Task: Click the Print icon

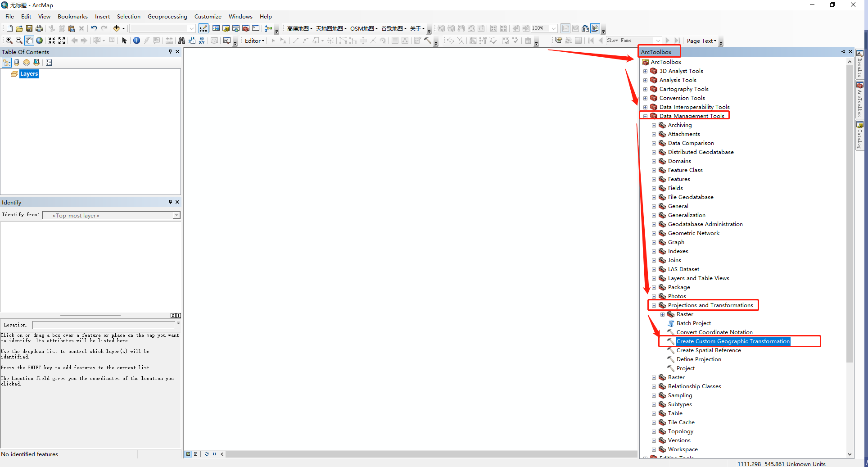Action: pyautogui.click(x=39, y=28)
